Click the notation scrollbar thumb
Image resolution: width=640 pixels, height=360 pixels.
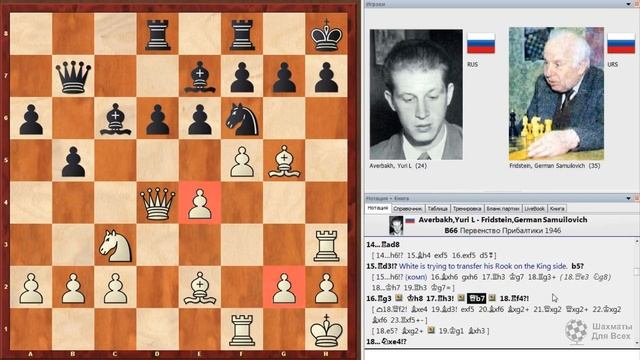point(637,272)
